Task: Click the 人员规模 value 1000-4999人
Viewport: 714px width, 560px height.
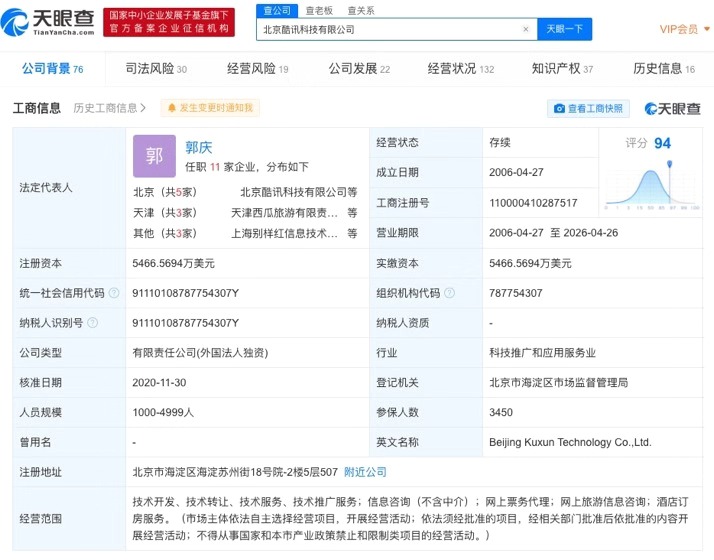Action: 163,412
